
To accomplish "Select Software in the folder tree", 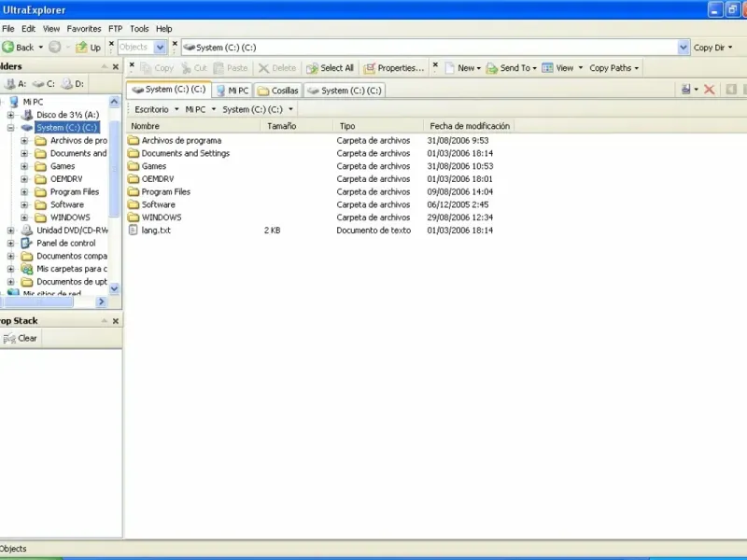I will coord(67,204).
